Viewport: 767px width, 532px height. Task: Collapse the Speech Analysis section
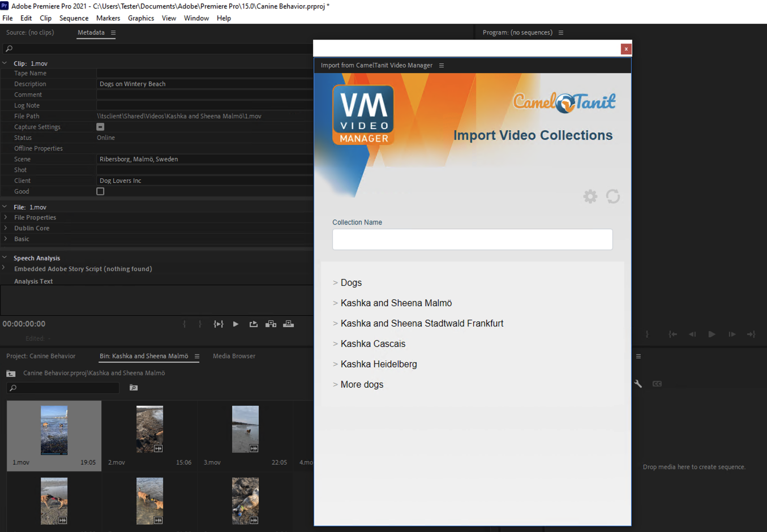pyautogui.click(x=5, y=258)
